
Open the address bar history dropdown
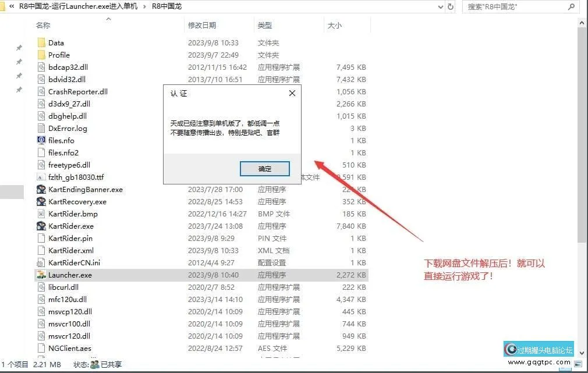click(x=441, y=6)
